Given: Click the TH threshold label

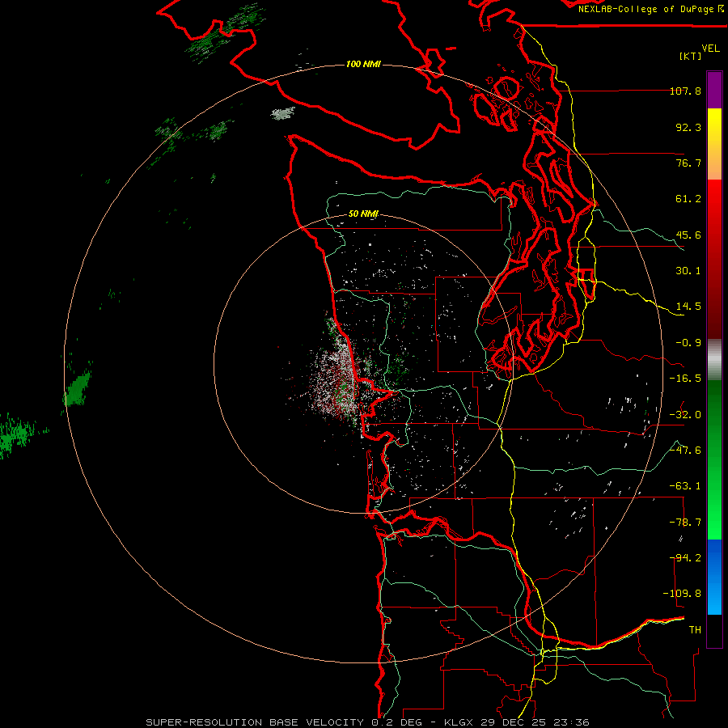Looking at the screenshot, I should click(x=695, y=630).
